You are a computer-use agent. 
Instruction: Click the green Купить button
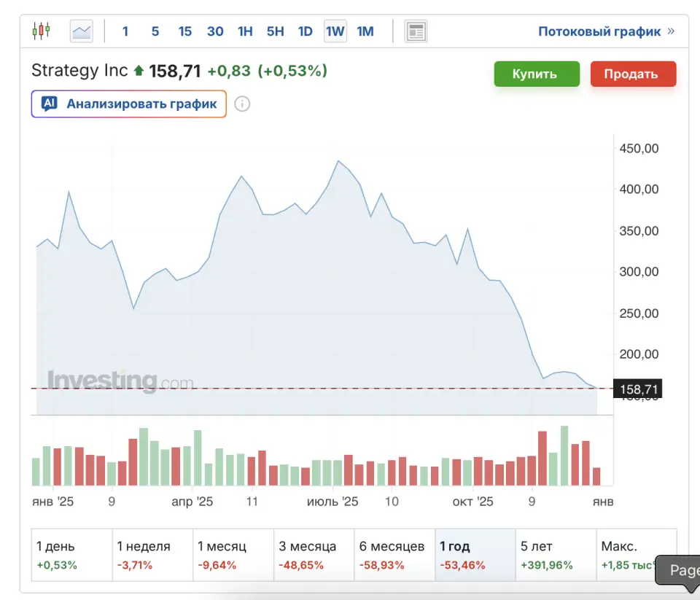click(537, 74)
